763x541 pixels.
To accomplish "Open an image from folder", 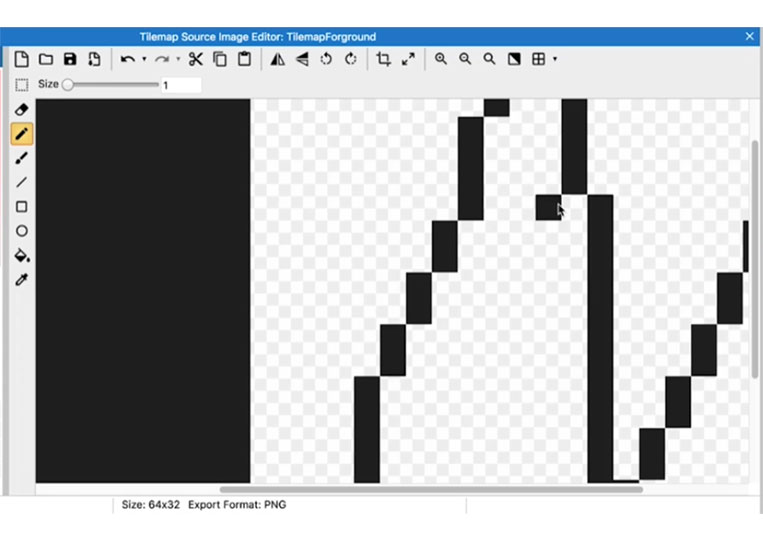I will point(46,59).
